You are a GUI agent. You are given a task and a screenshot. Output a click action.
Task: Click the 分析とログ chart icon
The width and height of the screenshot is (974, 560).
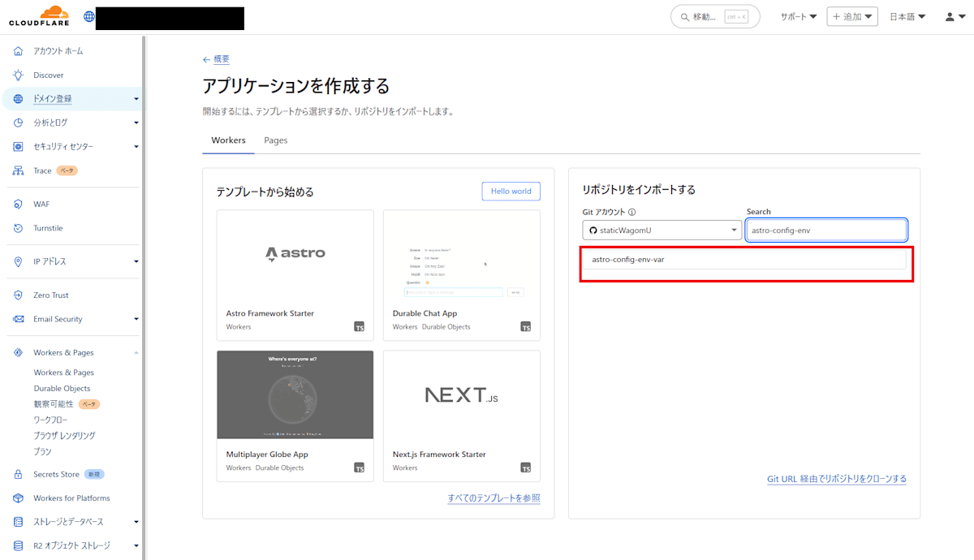point(19,123)
